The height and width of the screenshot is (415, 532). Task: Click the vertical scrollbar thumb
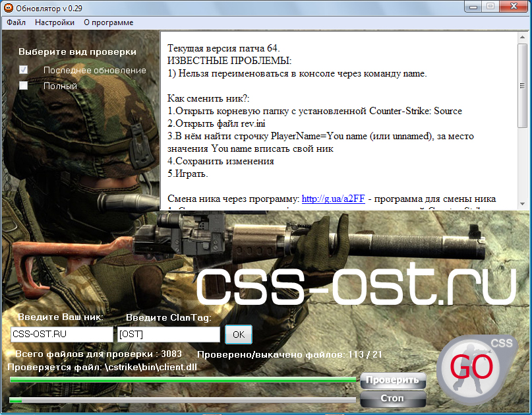523,86
